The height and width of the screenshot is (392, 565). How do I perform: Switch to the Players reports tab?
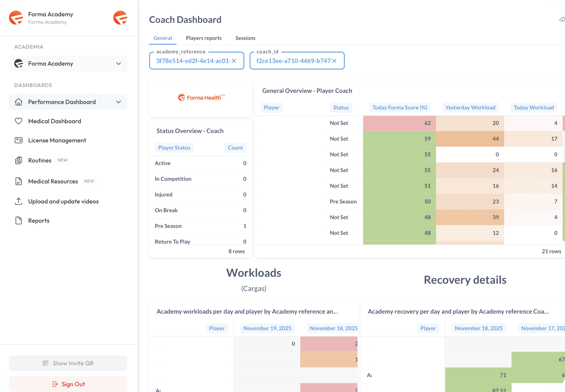[x=204, y=38]
